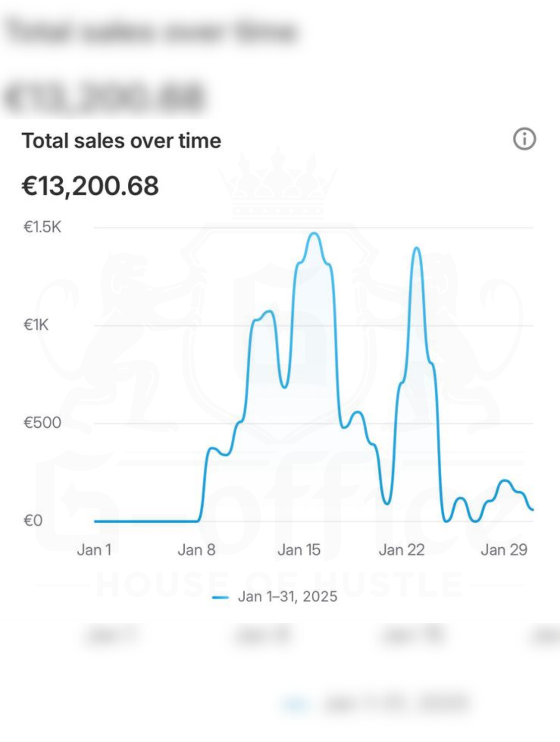Click the €1.5K y-axis label

coord(42,227)
